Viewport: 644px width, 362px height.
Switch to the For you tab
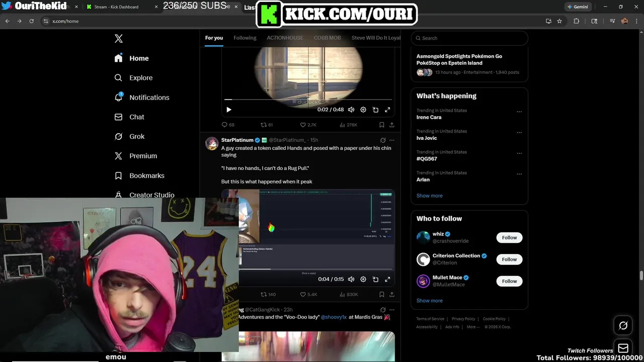[214, 38]
